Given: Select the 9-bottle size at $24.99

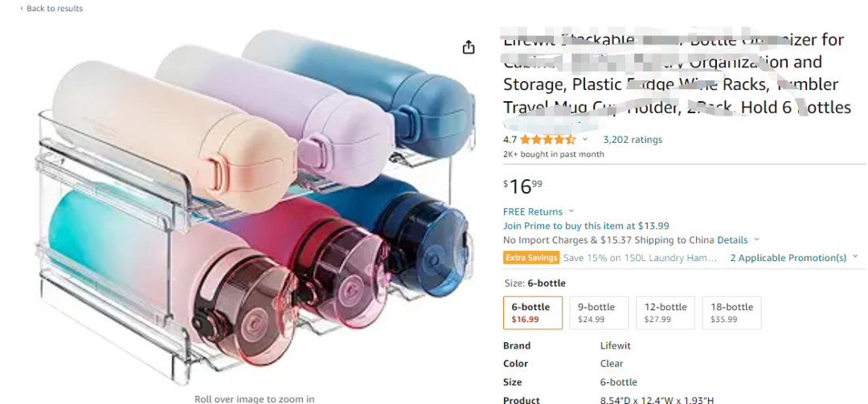Looking at the screenshot, I should 596,312.
